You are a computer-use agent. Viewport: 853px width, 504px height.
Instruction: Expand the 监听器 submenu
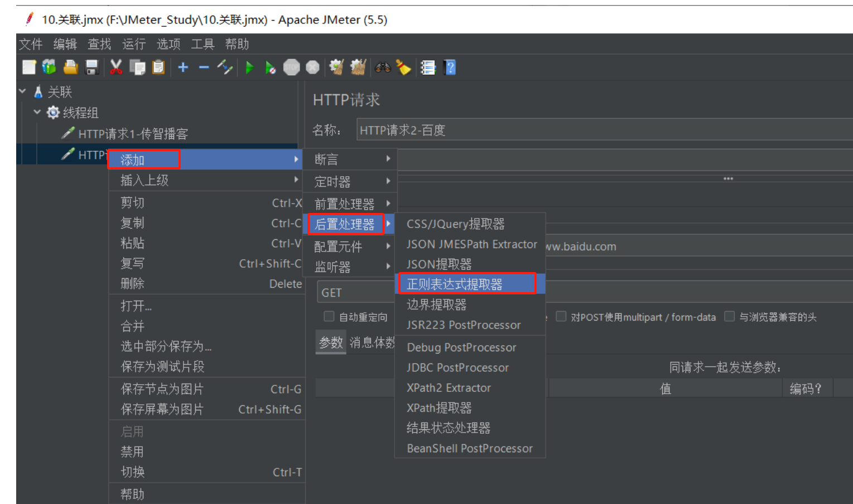point(350,266)
